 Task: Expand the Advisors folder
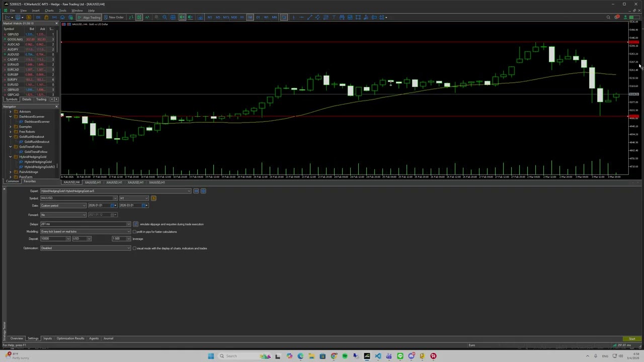click(x=10, y=112)
